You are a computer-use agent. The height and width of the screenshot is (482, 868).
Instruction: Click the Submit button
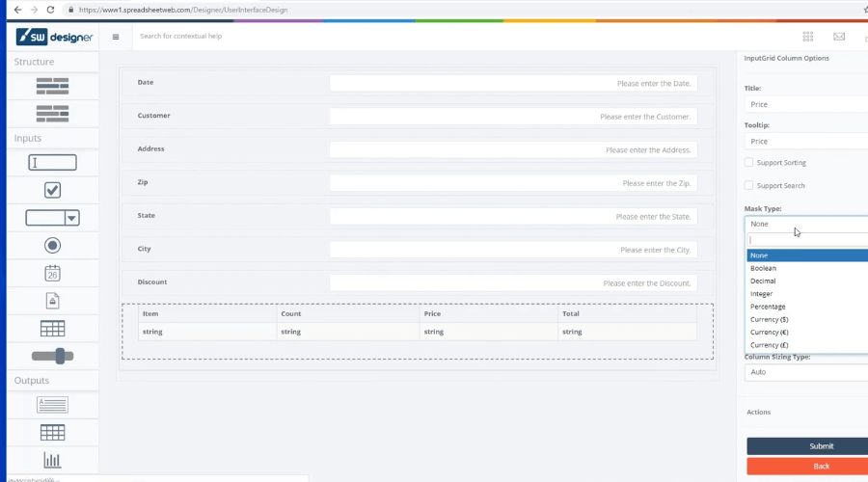point(807,446)
